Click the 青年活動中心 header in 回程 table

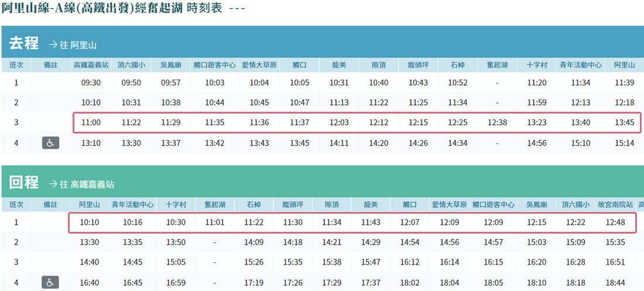tap(133, 204)
